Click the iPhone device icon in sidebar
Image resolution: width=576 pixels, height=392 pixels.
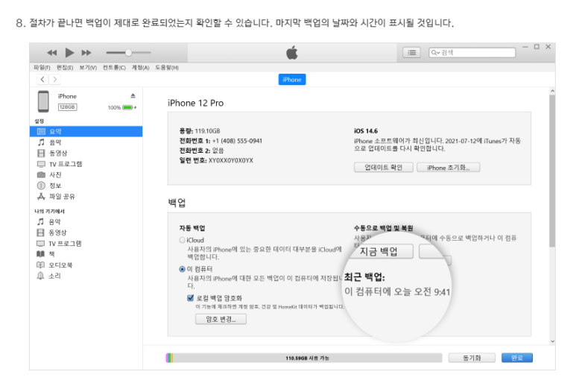[x=43, y=101]
